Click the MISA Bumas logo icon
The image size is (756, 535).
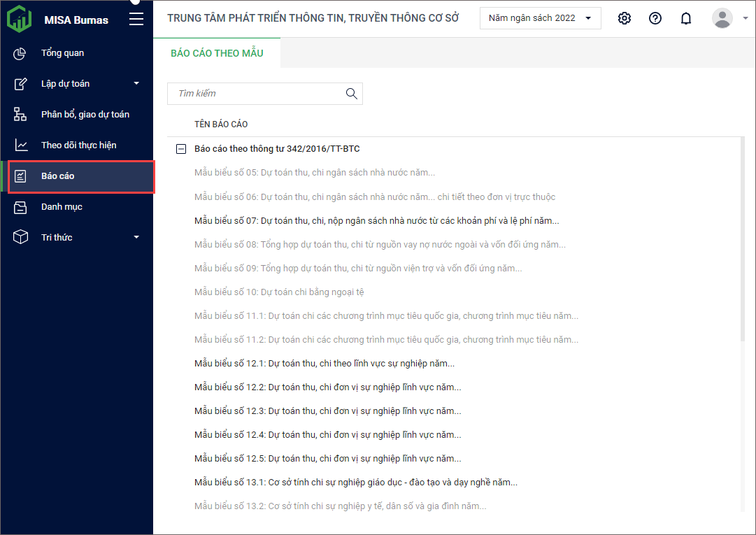pyautogui.click(x=20, y=19)
